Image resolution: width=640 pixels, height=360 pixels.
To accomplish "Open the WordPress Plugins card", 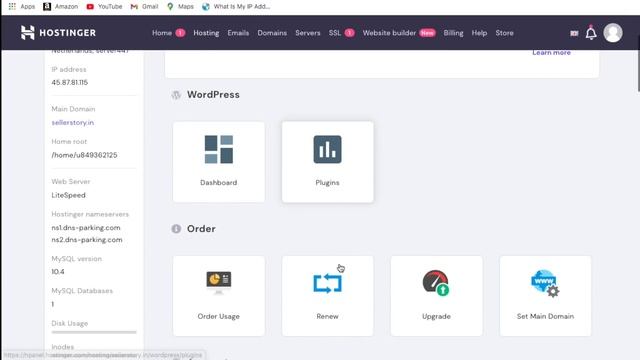I will (x=327, y=162).
